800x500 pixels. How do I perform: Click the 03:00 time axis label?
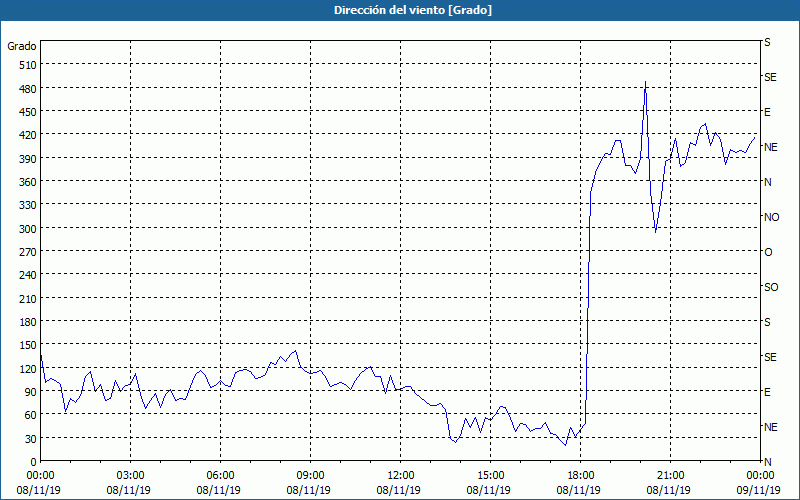click(x=131, y=476)
